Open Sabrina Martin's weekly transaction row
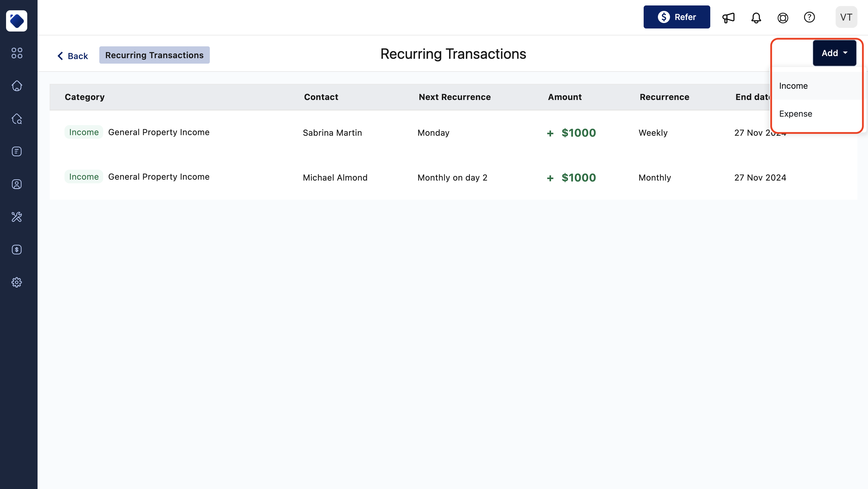 332,132
